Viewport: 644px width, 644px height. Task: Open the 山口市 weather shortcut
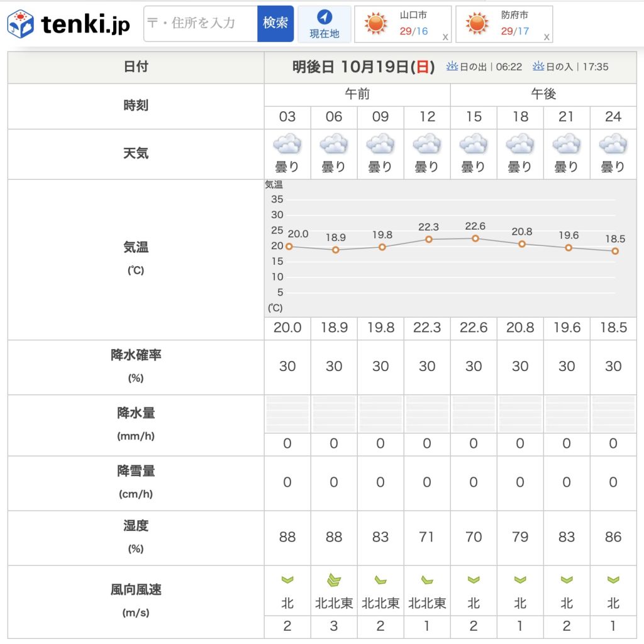click(x=413, y=23)
